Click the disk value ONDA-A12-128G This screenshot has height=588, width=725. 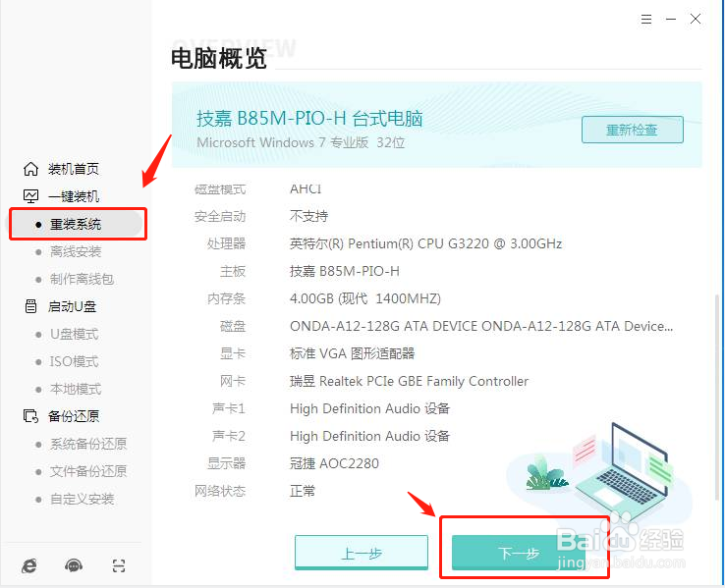481,326
